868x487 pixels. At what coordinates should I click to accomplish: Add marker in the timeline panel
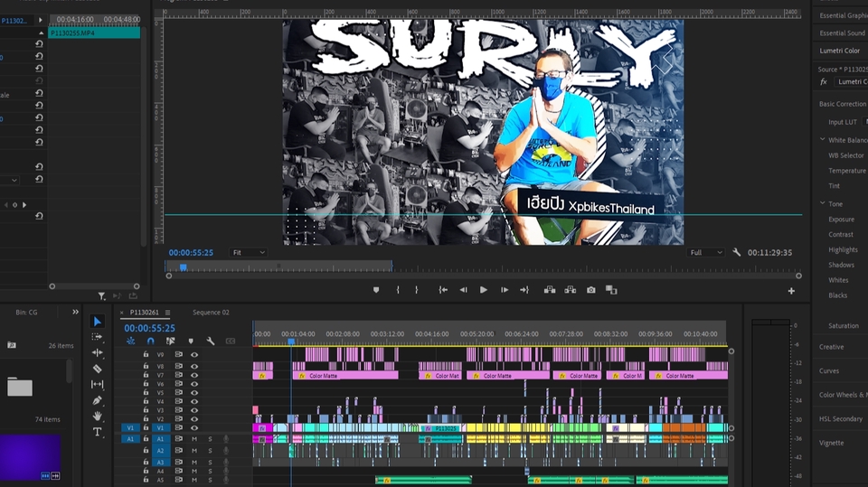click(x=191, y=341)
